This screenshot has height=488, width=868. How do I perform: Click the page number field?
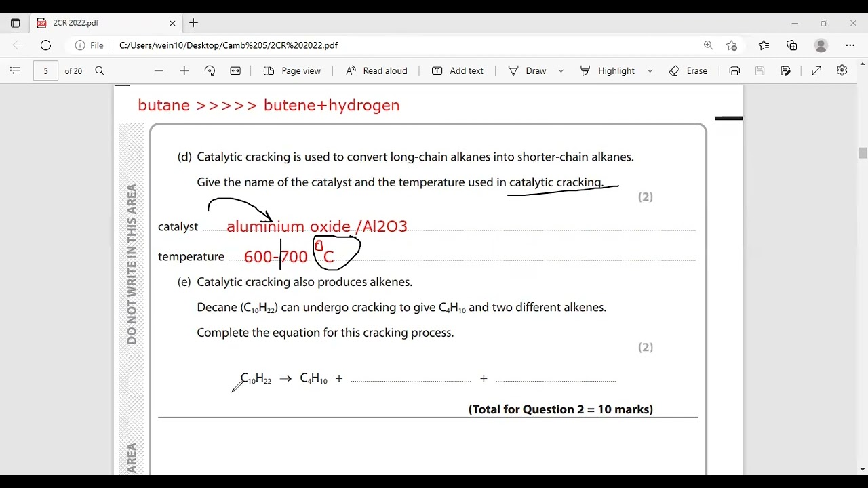pos(45,70)
